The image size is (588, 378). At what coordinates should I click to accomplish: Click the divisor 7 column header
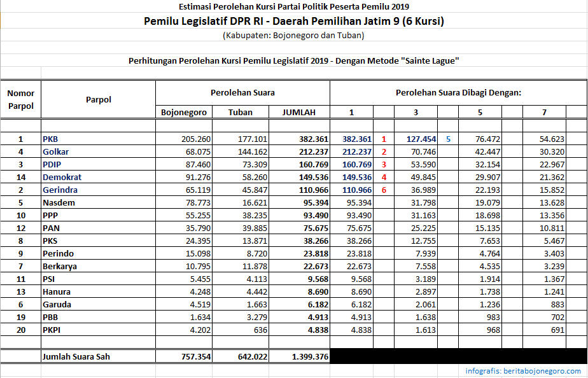[544, 112]
